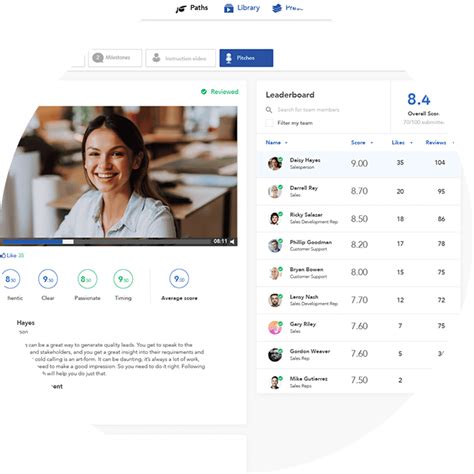Click the search magnifier icon in Leaderboard
Viewport: 474px width, 474px height.
pyautogui.click(x=269, y=110)
